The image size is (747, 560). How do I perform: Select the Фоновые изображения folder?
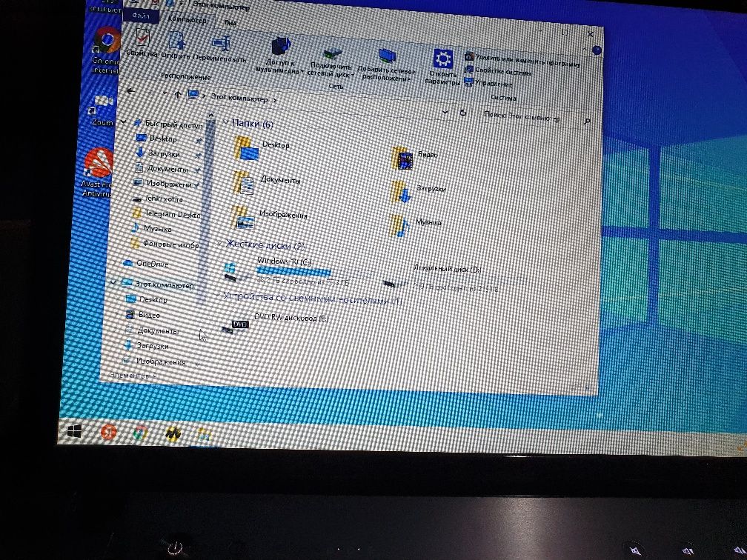click(170, 244)
